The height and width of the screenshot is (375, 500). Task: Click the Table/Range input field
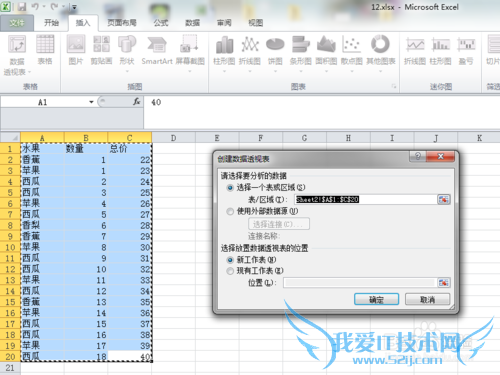[365, 199]
